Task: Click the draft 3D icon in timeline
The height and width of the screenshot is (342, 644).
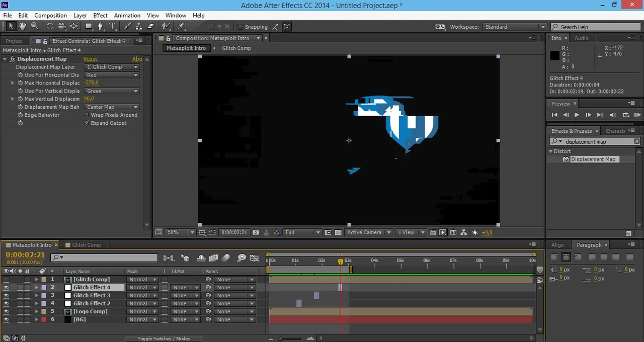Action: 185,258
